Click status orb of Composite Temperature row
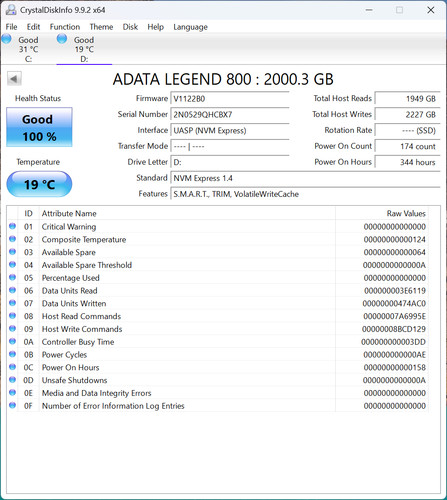The height and width of the screenshot is (500, 447). coord(12,239)
